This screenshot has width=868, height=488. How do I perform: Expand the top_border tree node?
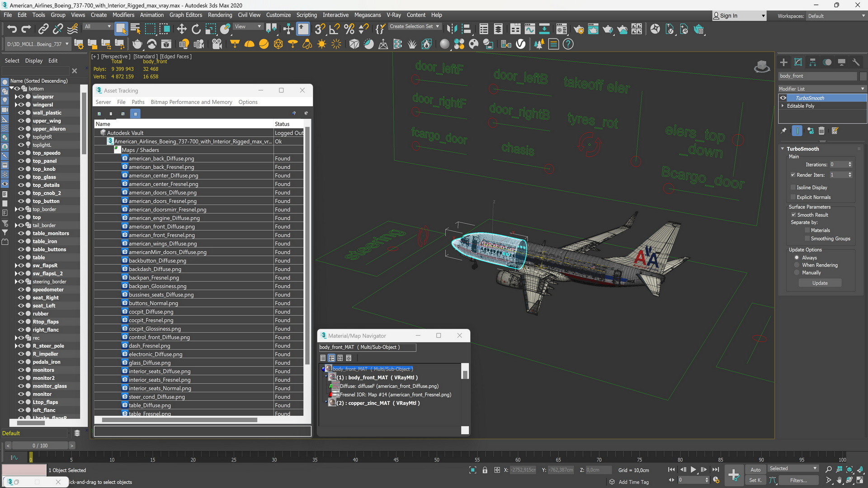[x=16, y=209]
